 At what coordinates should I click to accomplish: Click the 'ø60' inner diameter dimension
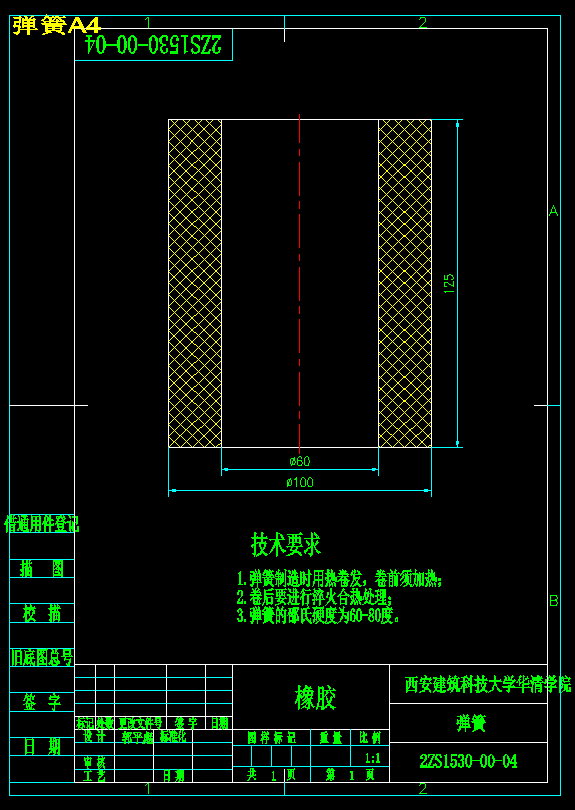[x=300, y=461]
